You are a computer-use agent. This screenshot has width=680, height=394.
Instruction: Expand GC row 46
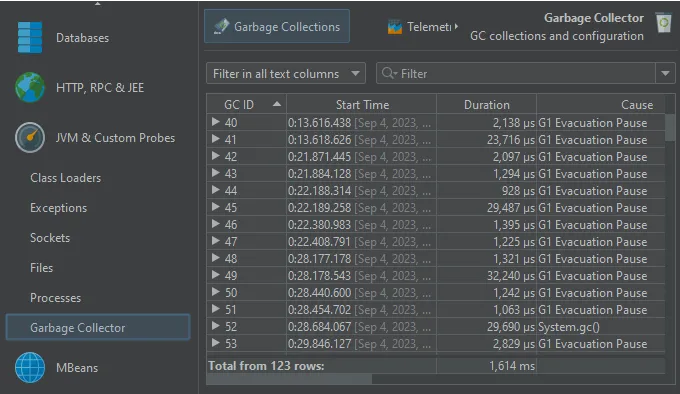tap(216, 224)
